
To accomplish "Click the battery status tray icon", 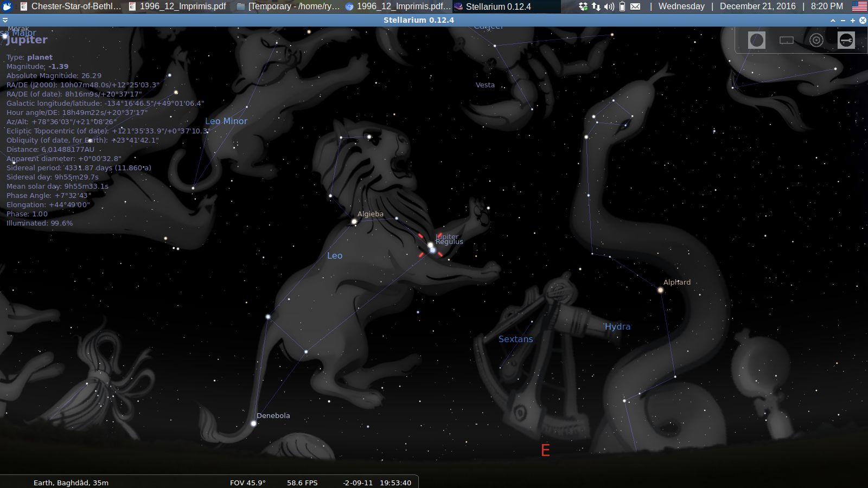I will point(622,7).
